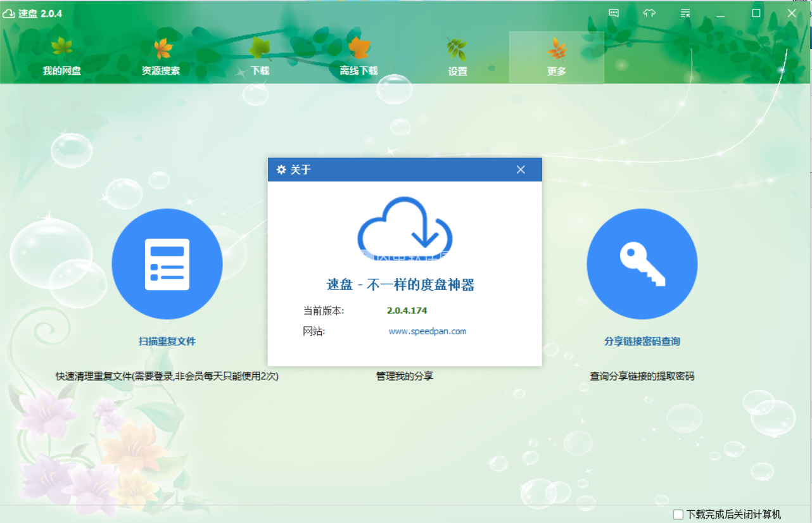Click the 扫描重复文件 link
This screenshot has width=812, height=523.
167,341
